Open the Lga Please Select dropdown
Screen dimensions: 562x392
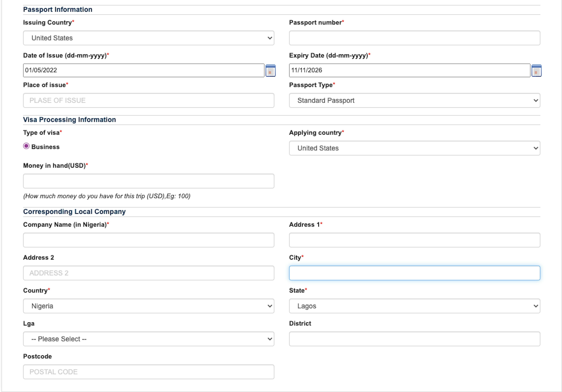149,339
